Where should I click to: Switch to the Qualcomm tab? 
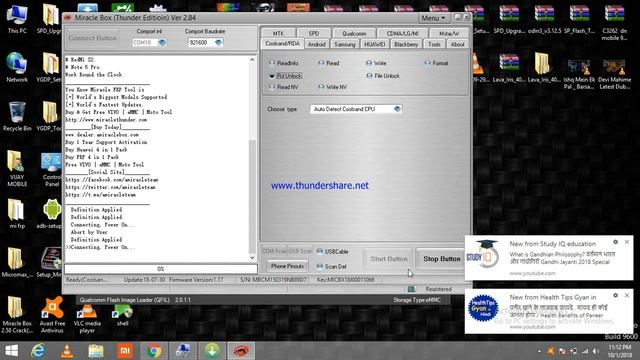click(x=354, y=33)
